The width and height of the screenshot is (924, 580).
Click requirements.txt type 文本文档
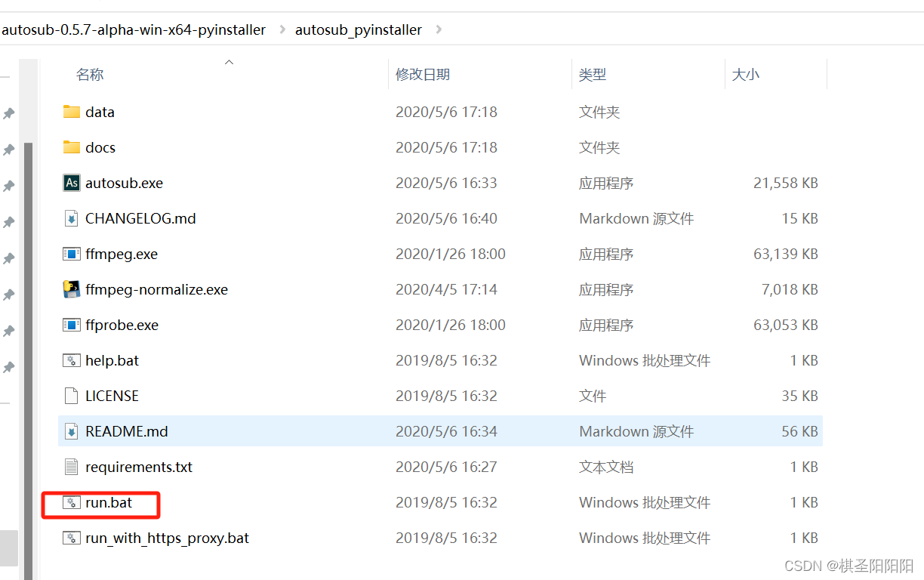[606, 467]
